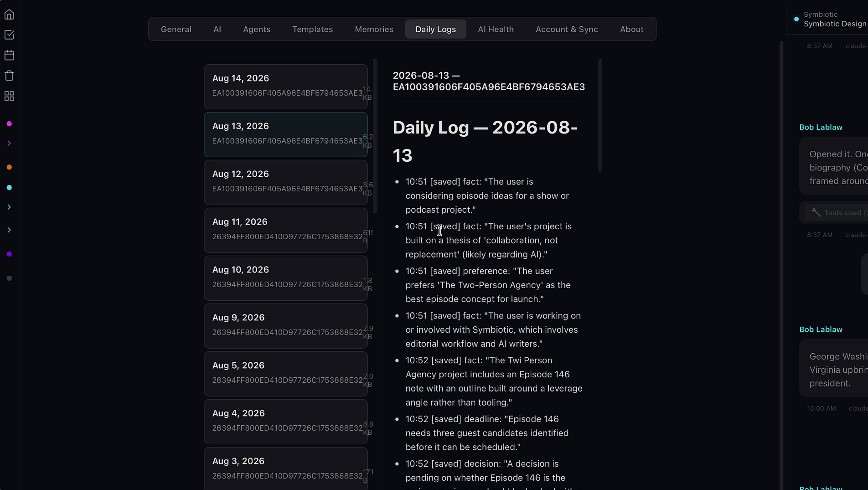This screenshot has height=490, width=868.
Task: Switch to the AI tab
Action: pyautogui.click(x=217, y=29)
